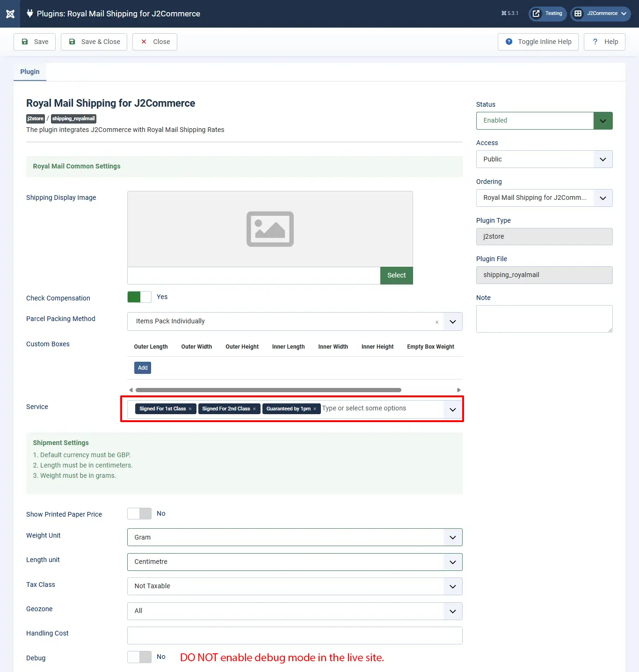Screen dimensions: 639x672
Task: Click the Plugin File field
Action: click(x=545, y=275)
